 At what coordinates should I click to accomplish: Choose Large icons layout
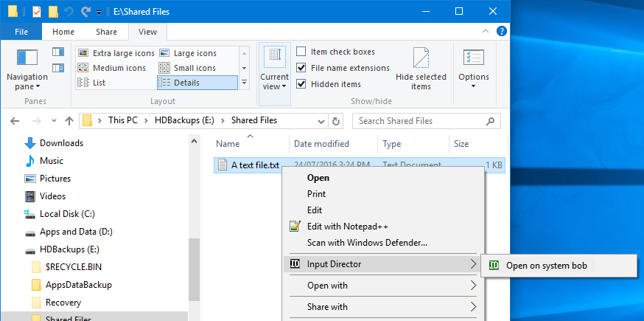(x=188, y=53)
